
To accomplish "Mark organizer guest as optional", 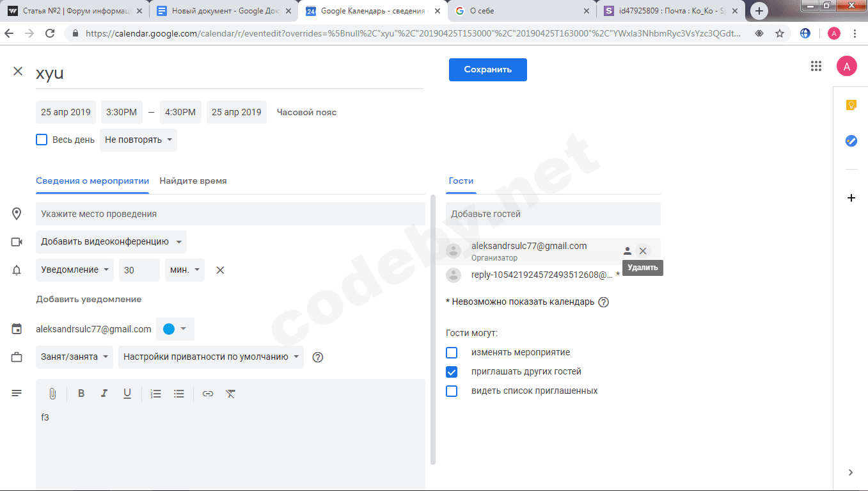I will (x=627, y=251).
